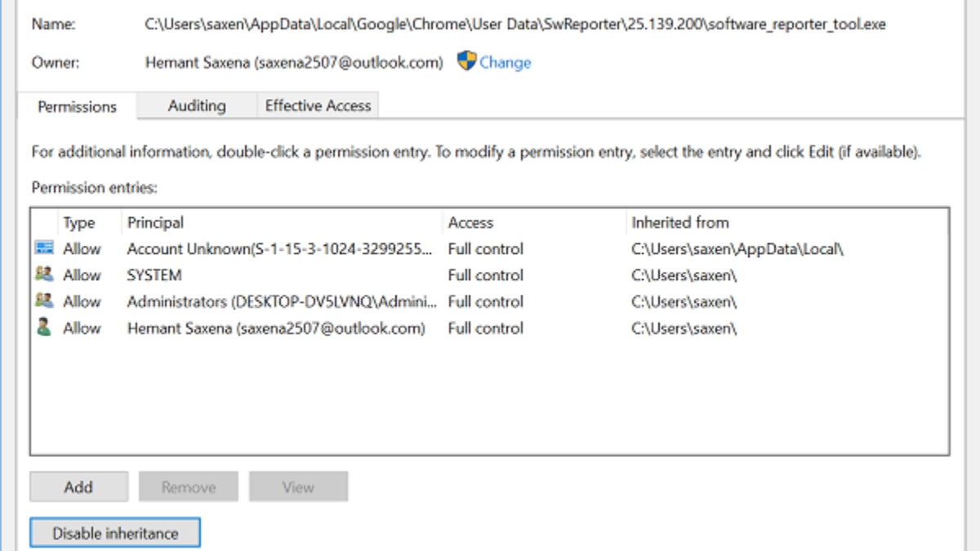Viewport: 980px width, 551px height.
Task: Switch to the Auditing tab
Action: (197, 105)
